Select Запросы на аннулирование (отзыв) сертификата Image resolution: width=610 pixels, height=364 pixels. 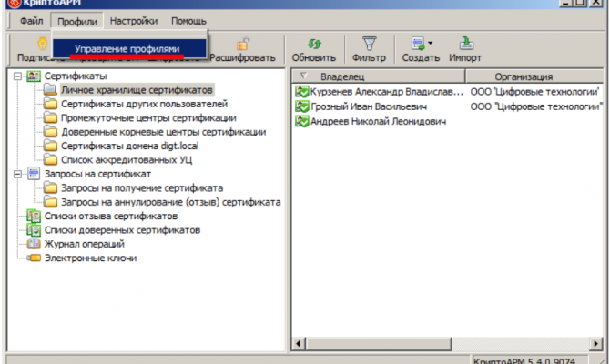171,202
